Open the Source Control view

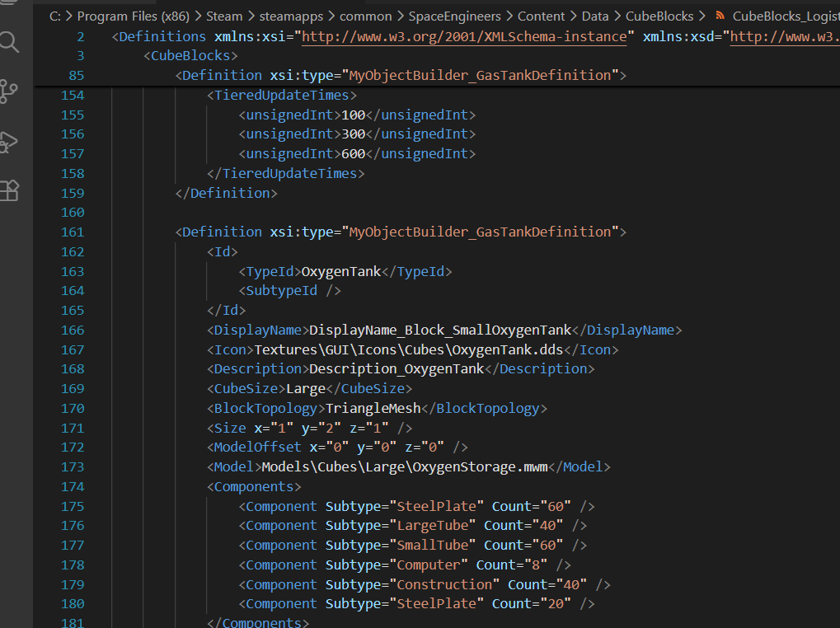coord(10,91)
